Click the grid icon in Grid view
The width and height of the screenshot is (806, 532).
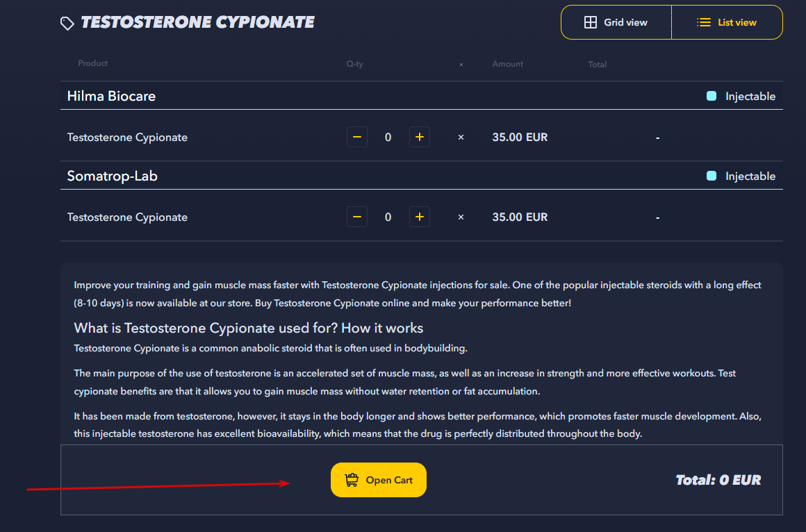(590, 22)
